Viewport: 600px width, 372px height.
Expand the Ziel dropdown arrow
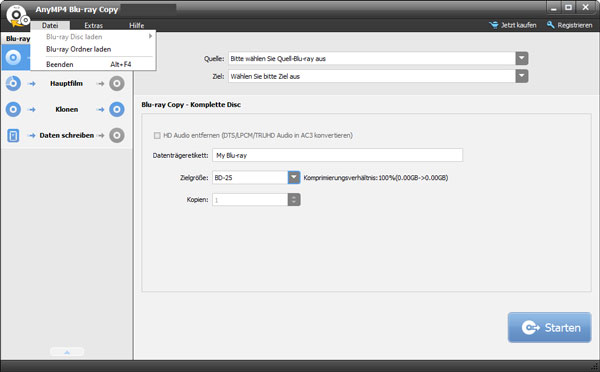point(522,76)
